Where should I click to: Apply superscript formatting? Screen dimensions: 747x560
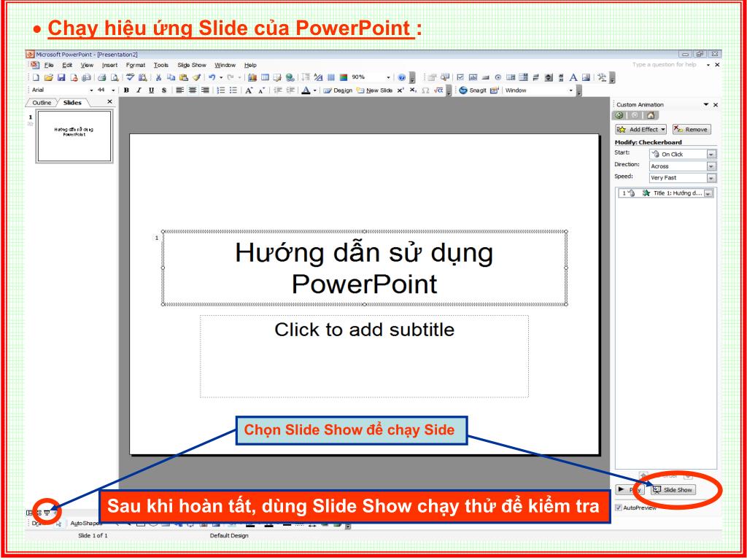[400, 90]
